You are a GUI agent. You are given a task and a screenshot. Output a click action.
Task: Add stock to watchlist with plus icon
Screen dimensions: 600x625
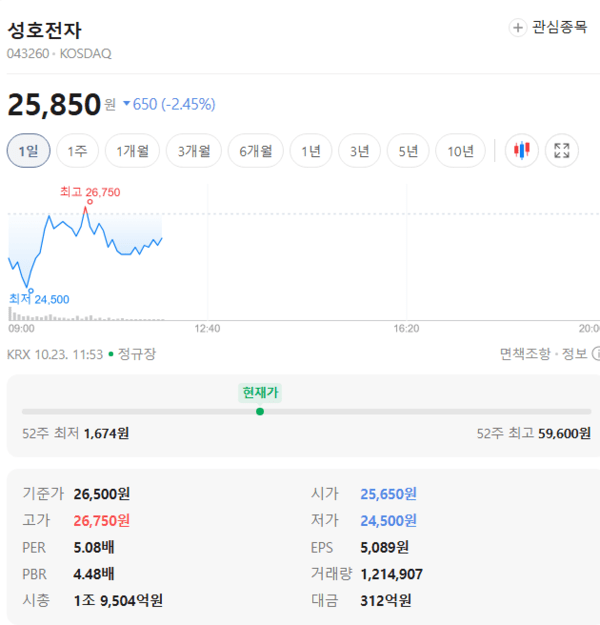(517, 28)
